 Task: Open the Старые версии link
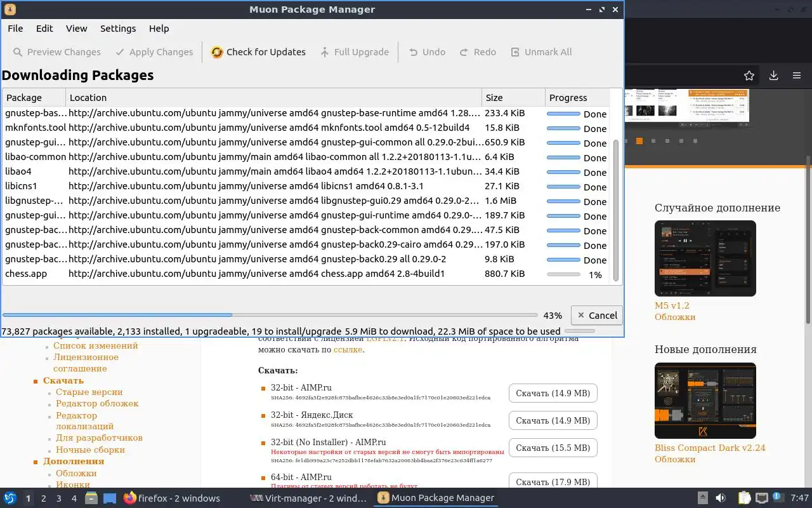tap(89, 392)
